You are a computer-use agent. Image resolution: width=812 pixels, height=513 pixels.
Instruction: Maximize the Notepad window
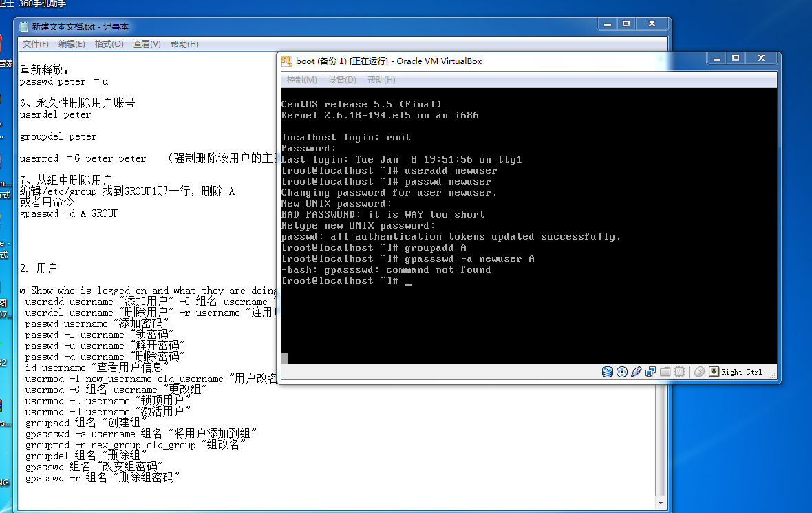pos(626,24)
